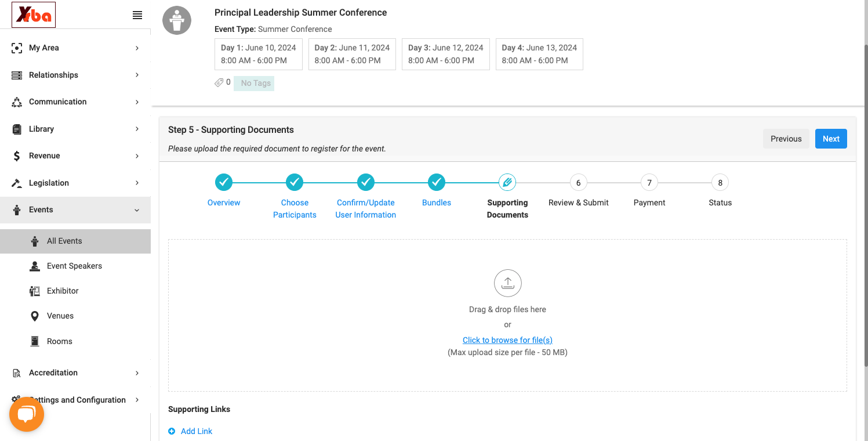Jump to step 6 Review & Submit

point(579,182)
